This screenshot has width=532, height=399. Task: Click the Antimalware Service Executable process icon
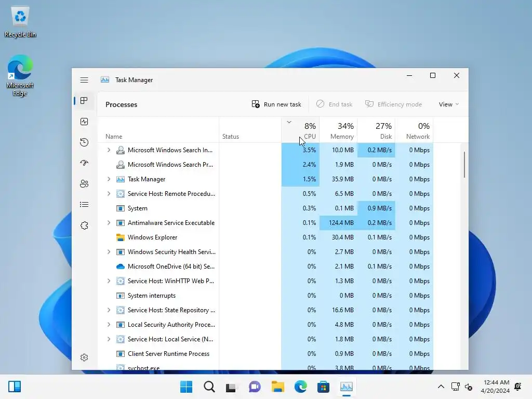pyautogui.click(x=120, y=223)
